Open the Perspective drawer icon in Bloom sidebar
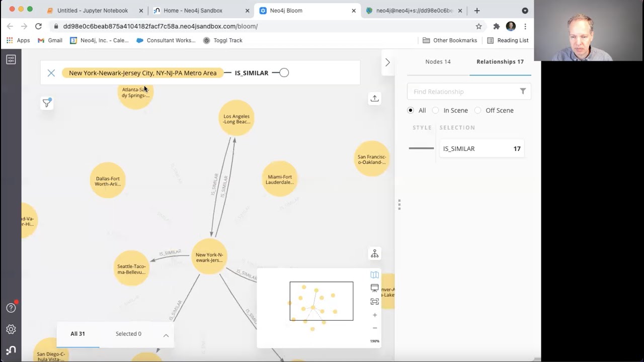 (11, 59)
